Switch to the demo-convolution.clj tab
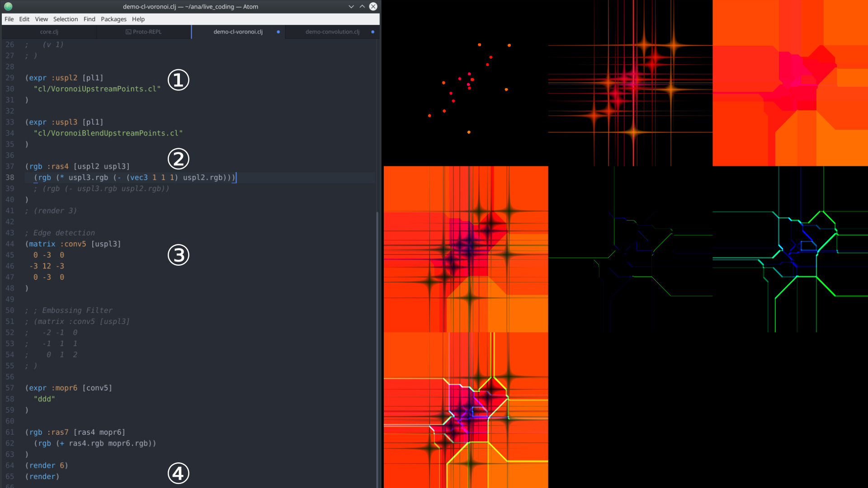 (x=332, y=32)
